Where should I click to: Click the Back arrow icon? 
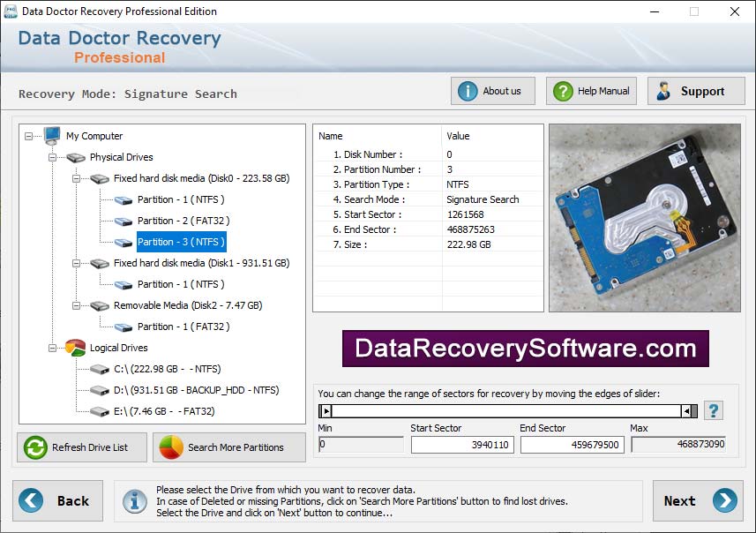(x=33, y=500)
